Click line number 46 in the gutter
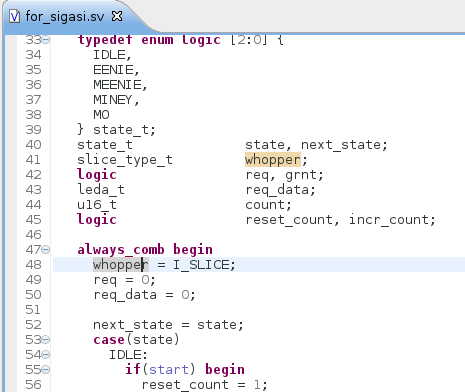Image resolution: width=465 pixels, height=392 pixels. pyautogui.click(x=33, y=235)
